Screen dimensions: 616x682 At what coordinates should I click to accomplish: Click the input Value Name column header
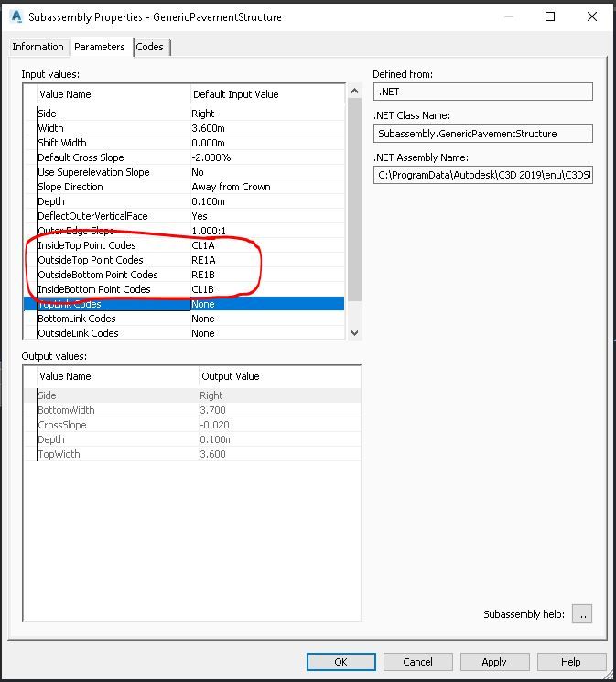(x=65, y=94)
